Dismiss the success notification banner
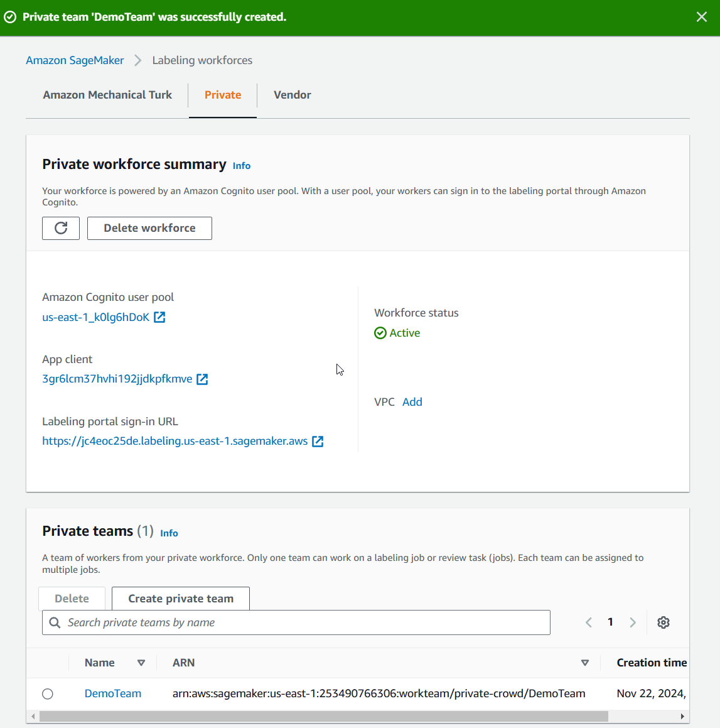 (x=701, y=17)
